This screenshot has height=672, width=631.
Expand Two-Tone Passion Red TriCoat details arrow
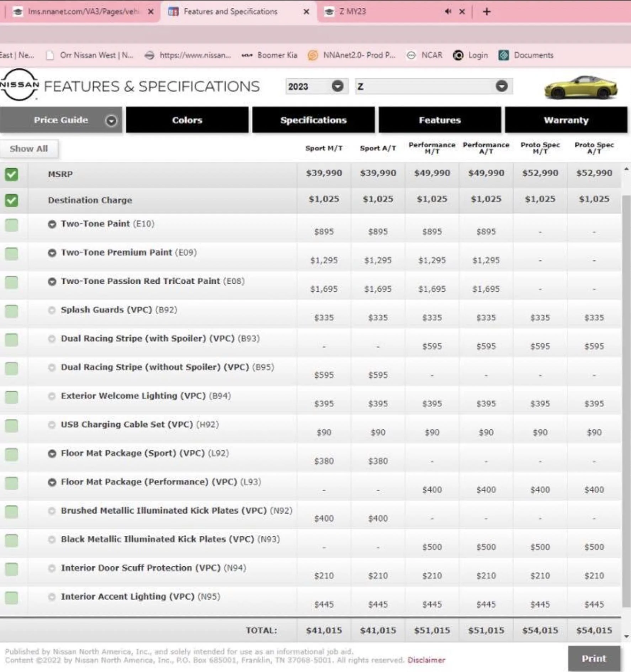click(x=52, y=282)
